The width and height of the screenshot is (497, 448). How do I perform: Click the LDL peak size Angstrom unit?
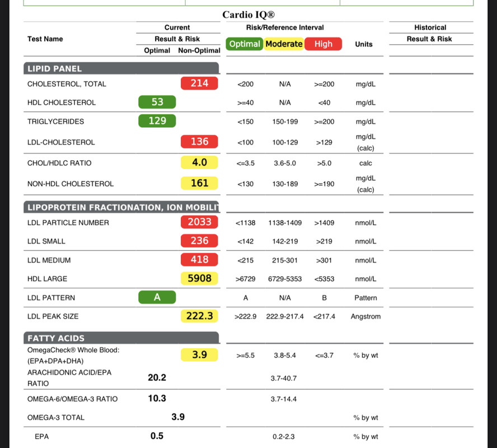(x=365, y=316)
